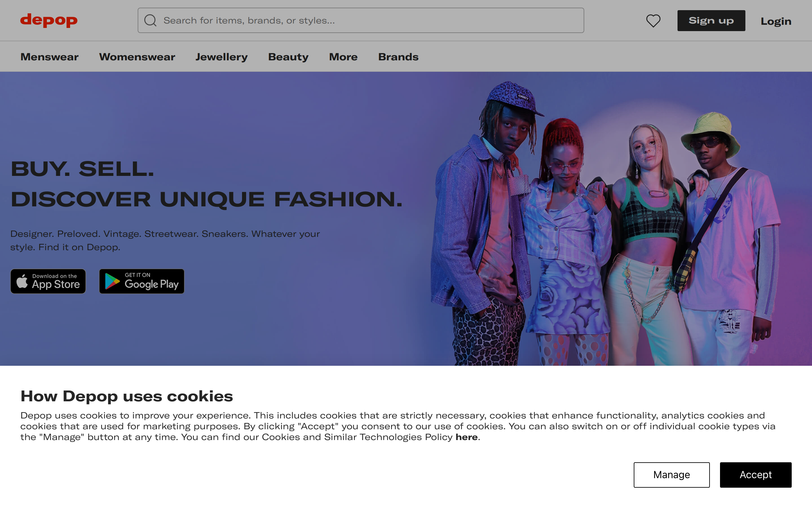Open the Jewellery menu

click(x=221, y=57)
